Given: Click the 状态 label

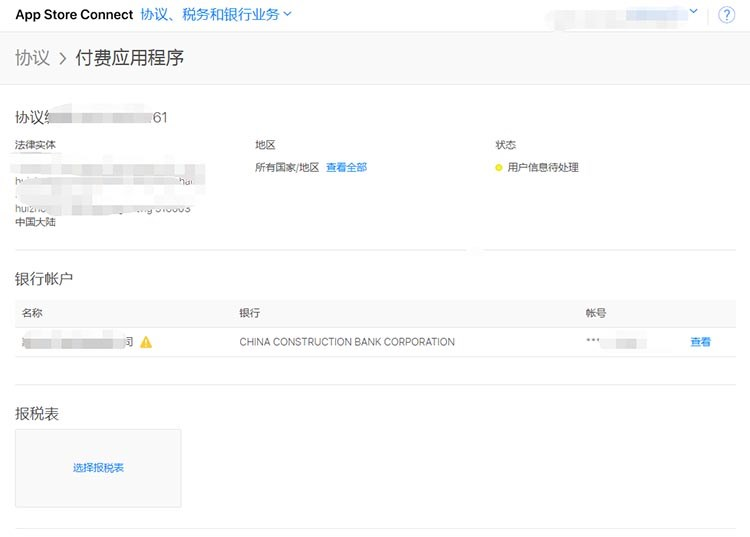Looking at the screenshot, I should (x=506, y=145).
